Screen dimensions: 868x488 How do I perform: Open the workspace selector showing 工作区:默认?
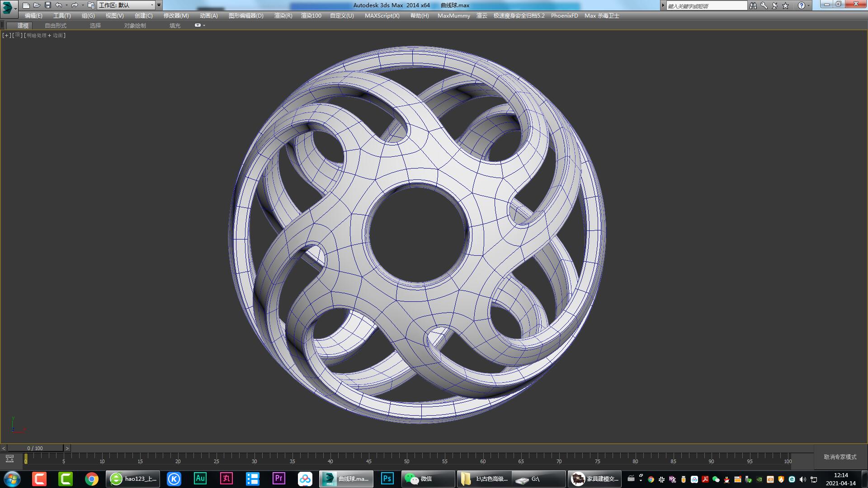pyautogui.click(x=127, y=5)
